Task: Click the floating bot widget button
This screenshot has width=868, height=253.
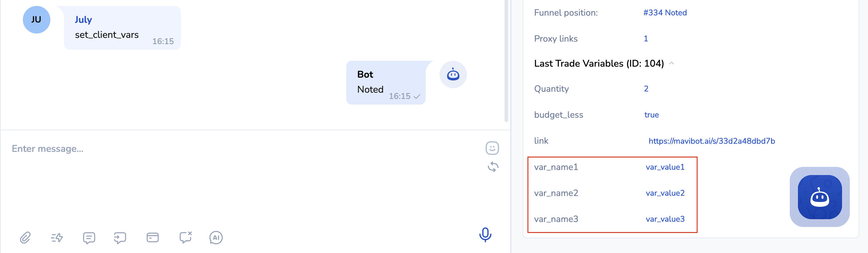Action: 820,197
